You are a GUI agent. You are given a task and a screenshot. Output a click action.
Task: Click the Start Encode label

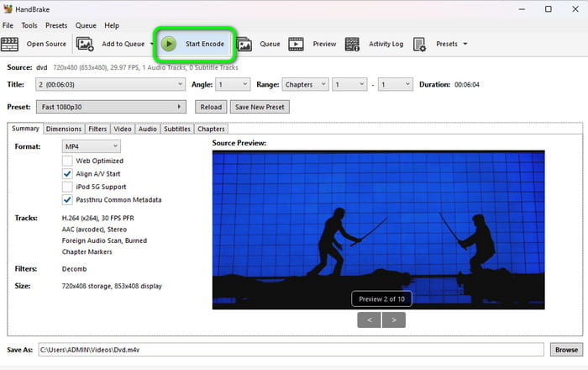205,44
